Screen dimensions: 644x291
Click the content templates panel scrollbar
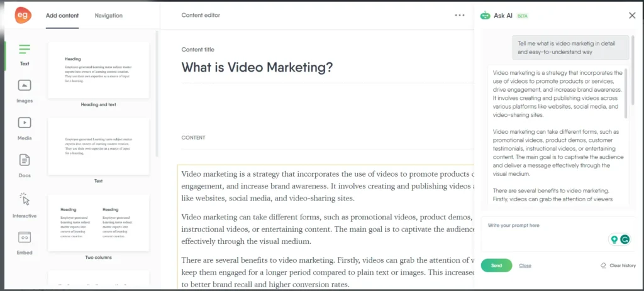click(157, 94)
